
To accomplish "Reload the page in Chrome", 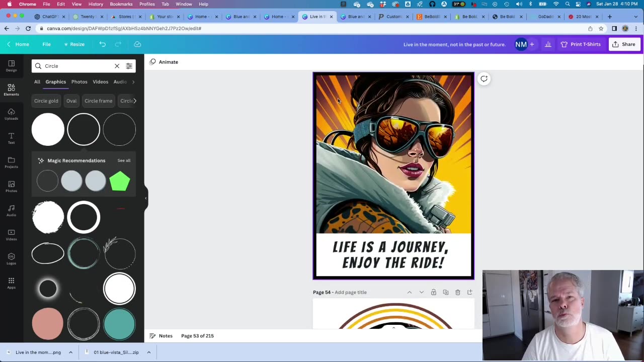I will [x=28, y=29].
